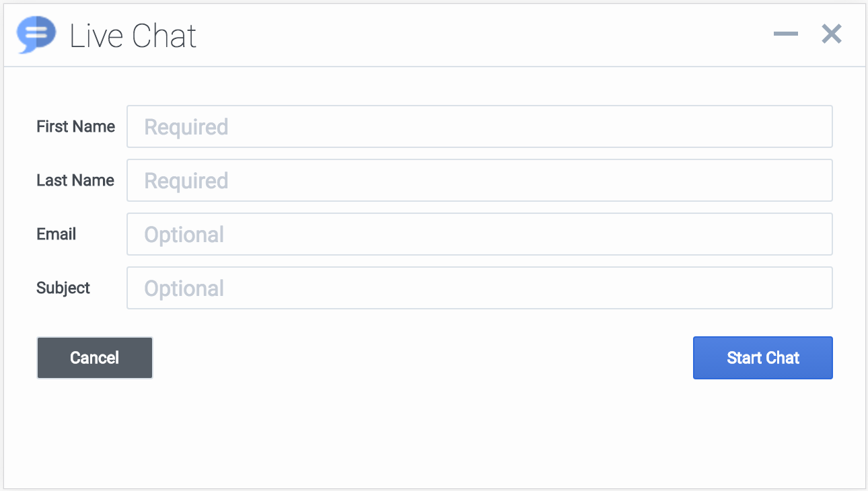Select the Email input field
The width and height of the screenshot is (868, 491).
coord(479,234)
